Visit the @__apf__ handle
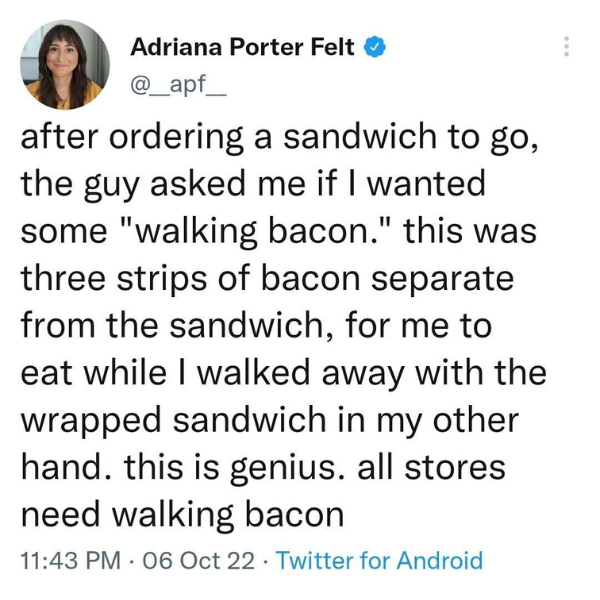 (179, 85)
